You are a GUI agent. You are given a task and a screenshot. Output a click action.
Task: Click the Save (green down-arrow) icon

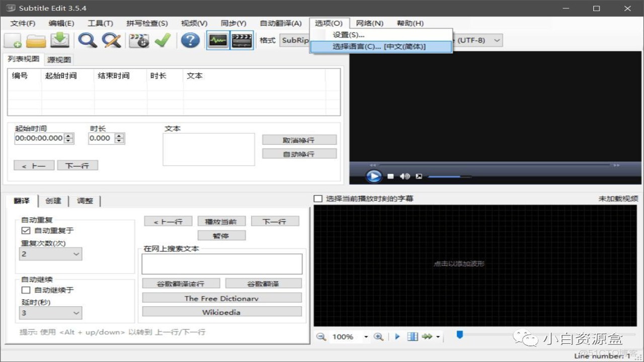(60, 40)
